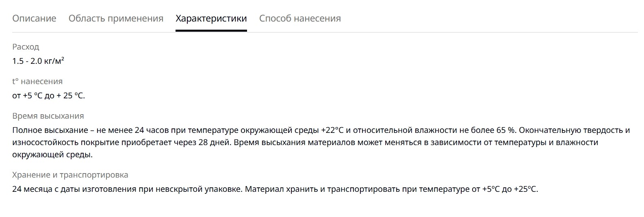Click the t° нанесения heading

coord(37,81)
